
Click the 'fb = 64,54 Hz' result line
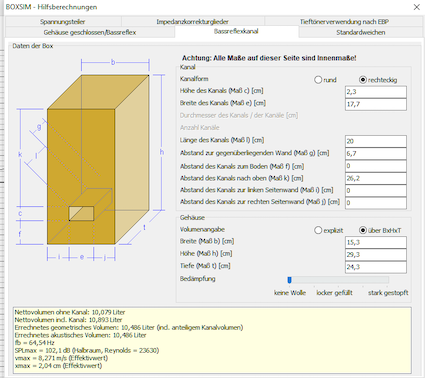point(34,343)
